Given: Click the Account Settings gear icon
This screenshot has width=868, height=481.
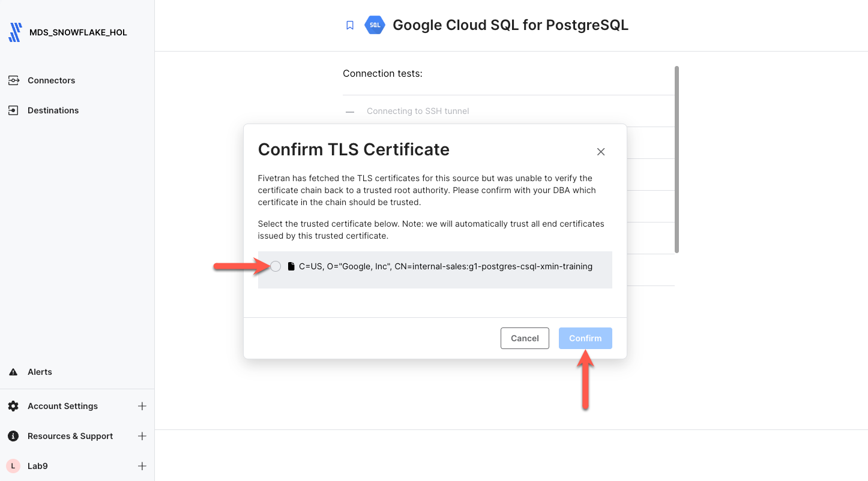Looking at the screenshot, I should (13, 406).
